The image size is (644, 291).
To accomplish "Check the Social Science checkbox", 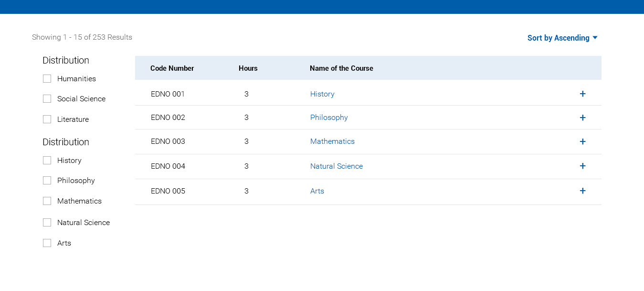I will tap(47, 98).
